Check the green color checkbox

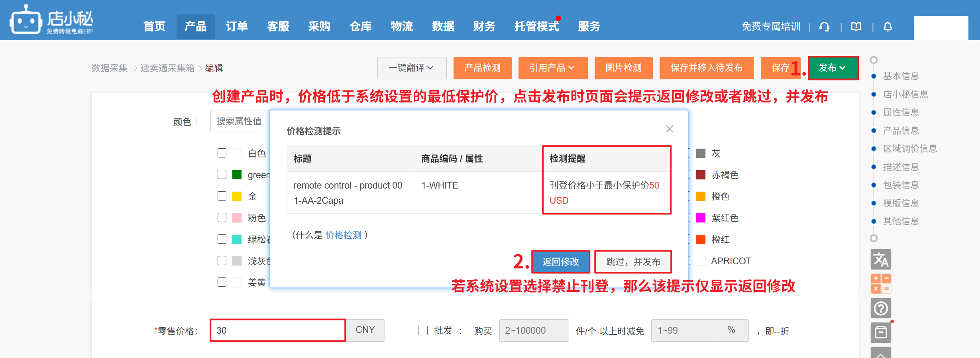(x=222, y=175)
